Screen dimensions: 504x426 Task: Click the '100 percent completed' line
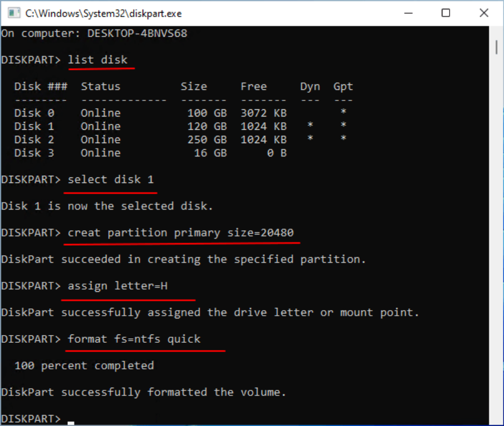tap(84, 366)
